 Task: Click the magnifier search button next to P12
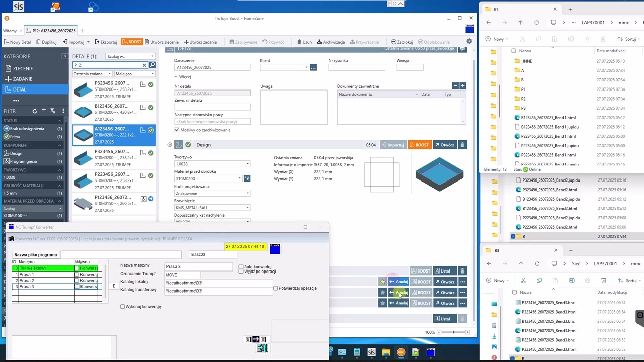[152, 65]
